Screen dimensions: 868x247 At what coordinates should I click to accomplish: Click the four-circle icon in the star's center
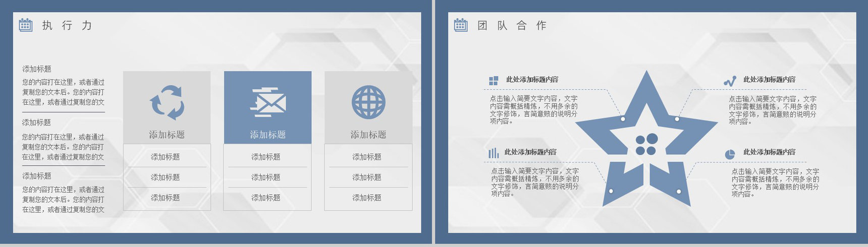point(646,145)
